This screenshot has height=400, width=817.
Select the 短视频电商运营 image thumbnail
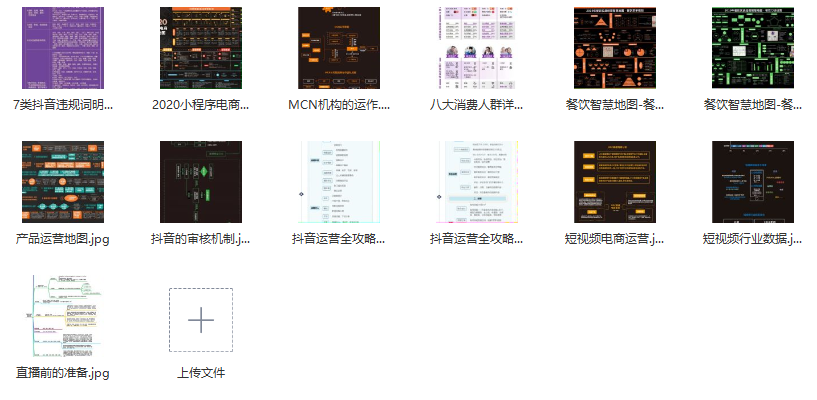tap(614, 182)
